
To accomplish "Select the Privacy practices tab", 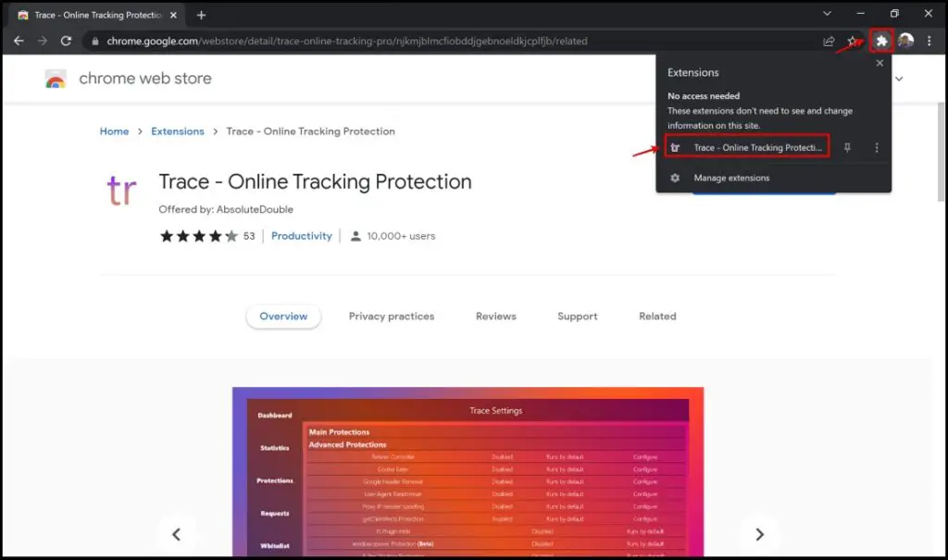I will 392,317.
